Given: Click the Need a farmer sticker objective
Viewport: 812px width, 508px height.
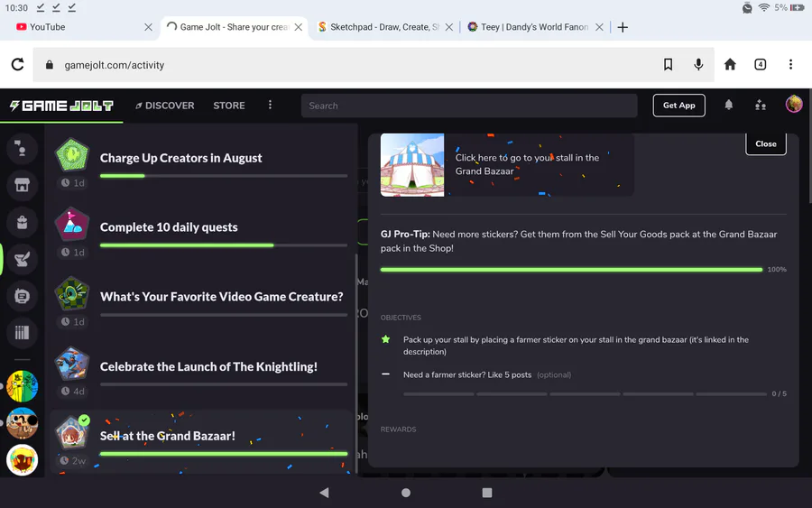Looking at the screenshot, I should click(487, 375).
